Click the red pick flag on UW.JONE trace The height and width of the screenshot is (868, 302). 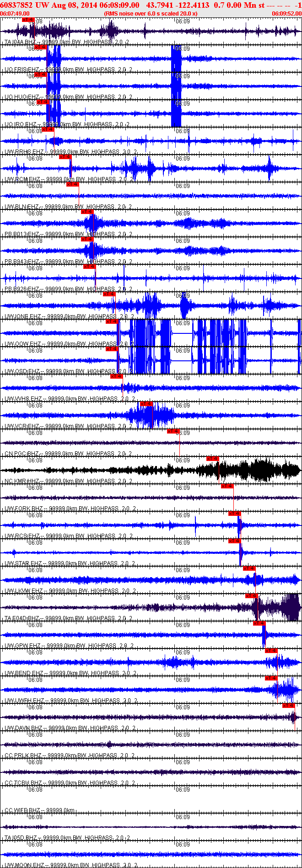point(109,294)
